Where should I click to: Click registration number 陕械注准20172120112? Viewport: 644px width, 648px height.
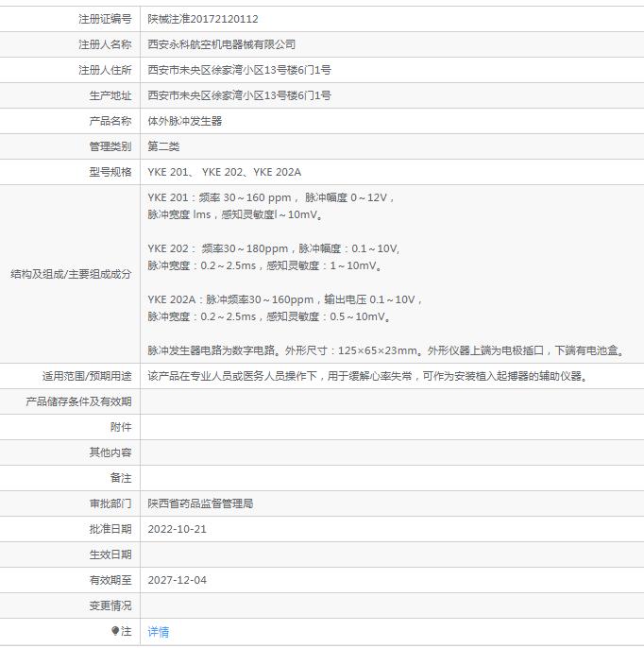(x=203, y=19)
